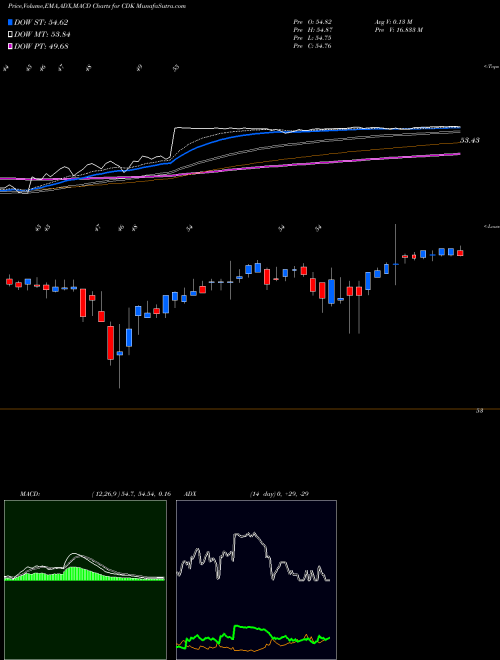Image resolution: width=500 pixels, height=660 pixels.
Task: Click the 53 axis label by the horizontal line
Action: point(479,411)
